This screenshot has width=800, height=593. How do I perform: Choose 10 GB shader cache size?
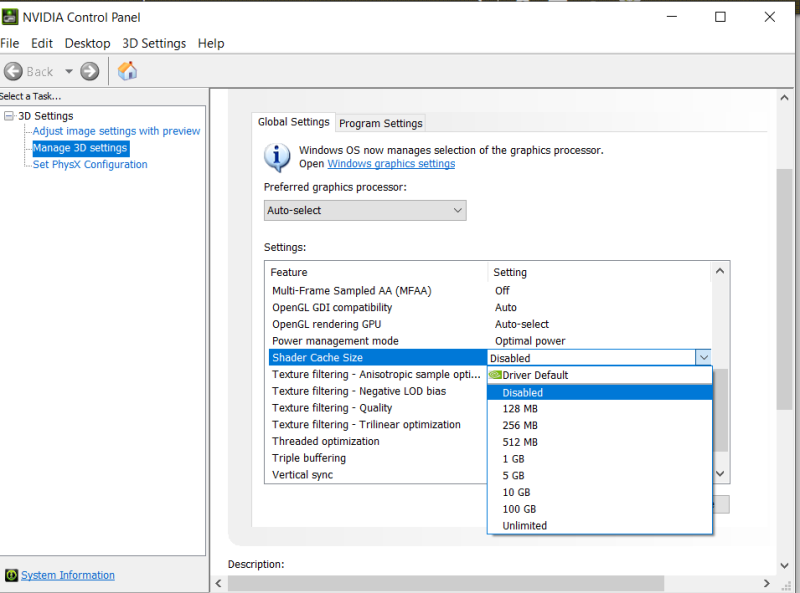600,492
